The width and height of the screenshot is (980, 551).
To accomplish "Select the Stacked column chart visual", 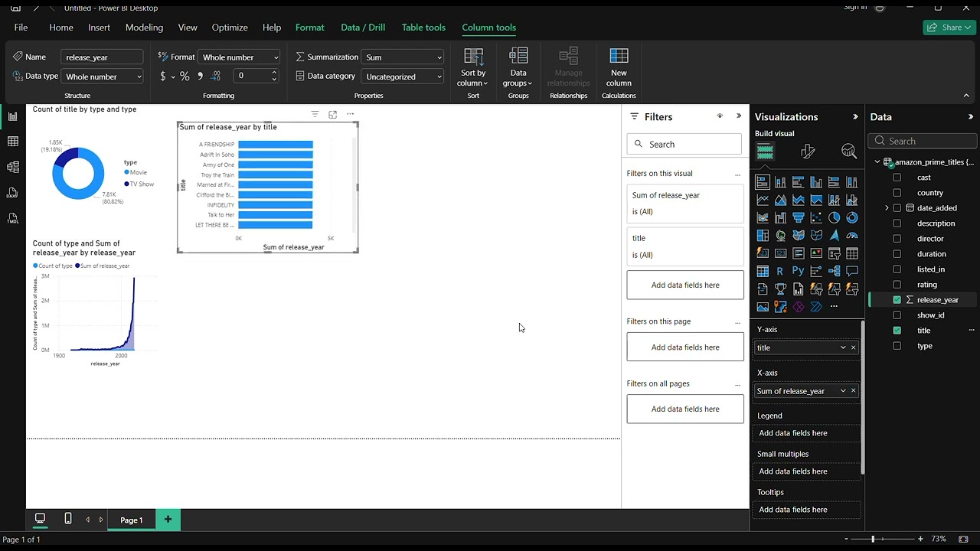I will coord(780,182).
